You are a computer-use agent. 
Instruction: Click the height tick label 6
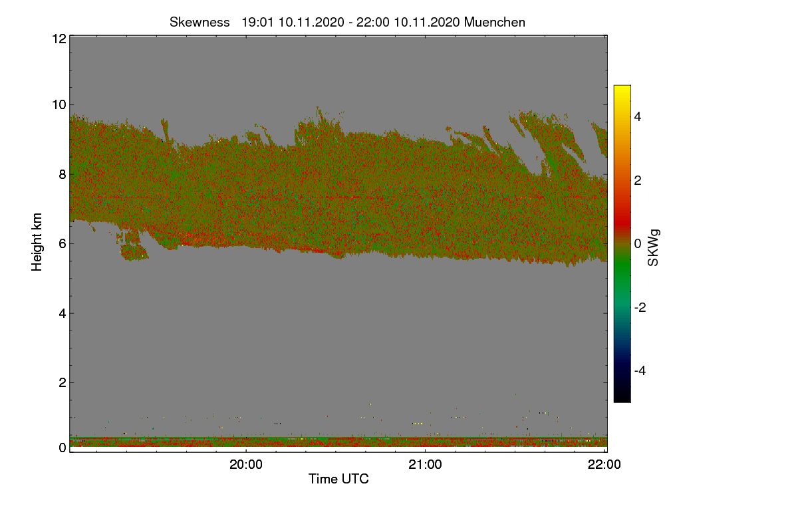pos(61,243)
